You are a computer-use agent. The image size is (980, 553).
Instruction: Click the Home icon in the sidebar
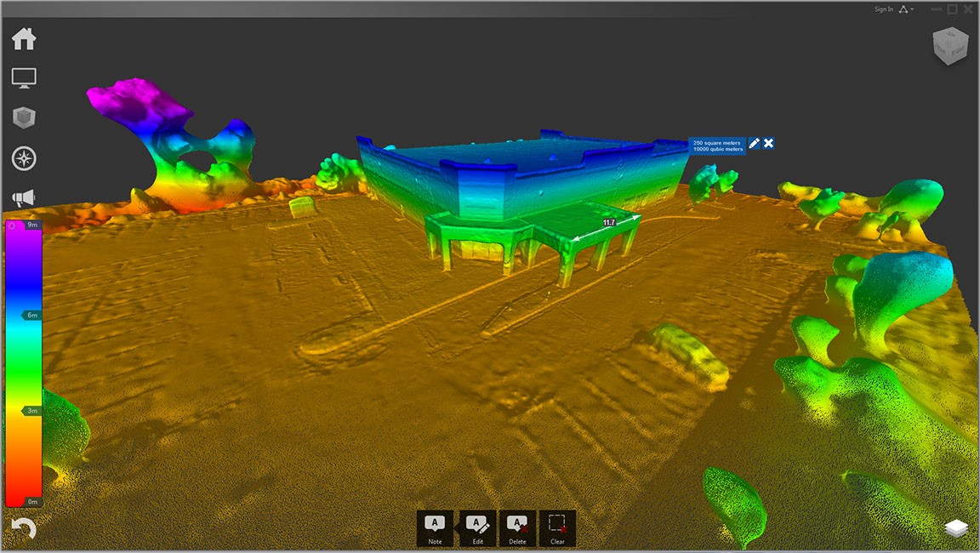pyautogui.click(x=25, y=37)
